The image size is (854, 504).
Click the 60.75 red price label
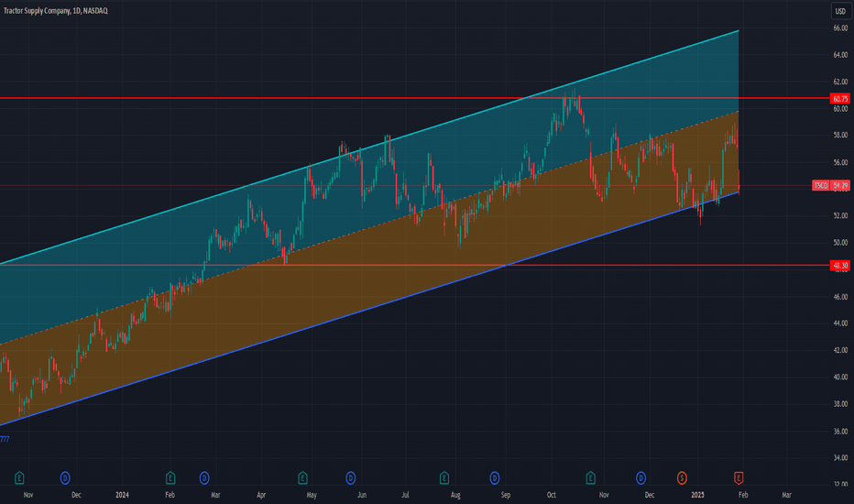pyautogui.click(x=840, y=99)
